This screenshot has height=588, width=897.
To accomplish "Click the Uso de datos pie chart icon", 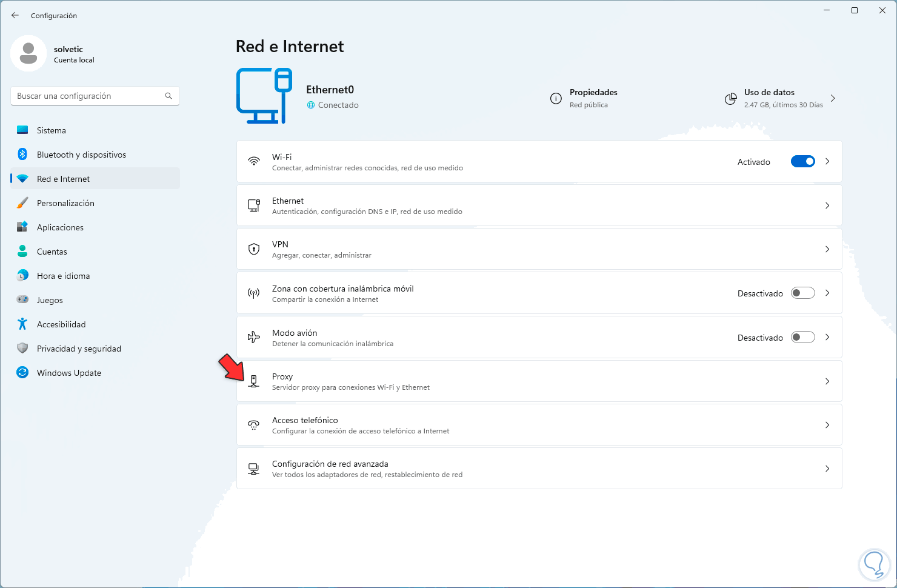I will click(731, 99).
